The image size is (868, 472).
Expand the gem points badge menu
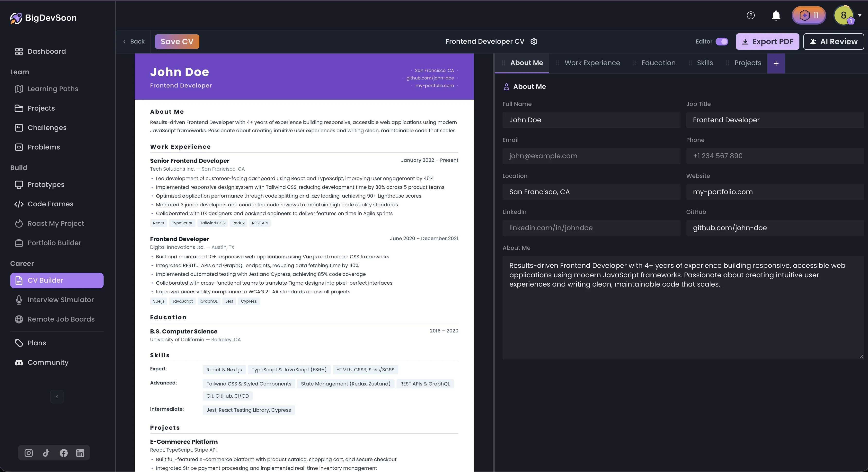click(x=808, y=15)
